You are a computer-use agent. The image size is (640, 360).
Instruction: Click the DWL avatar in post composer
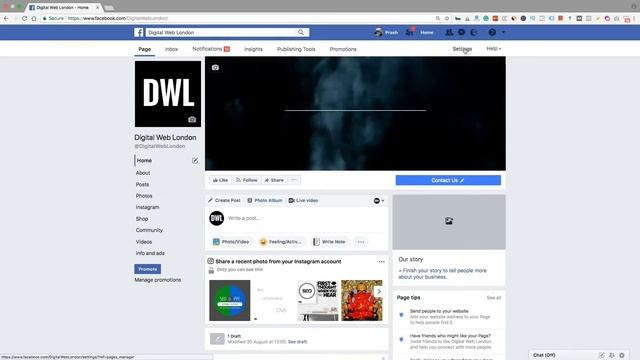coord(217,218)
